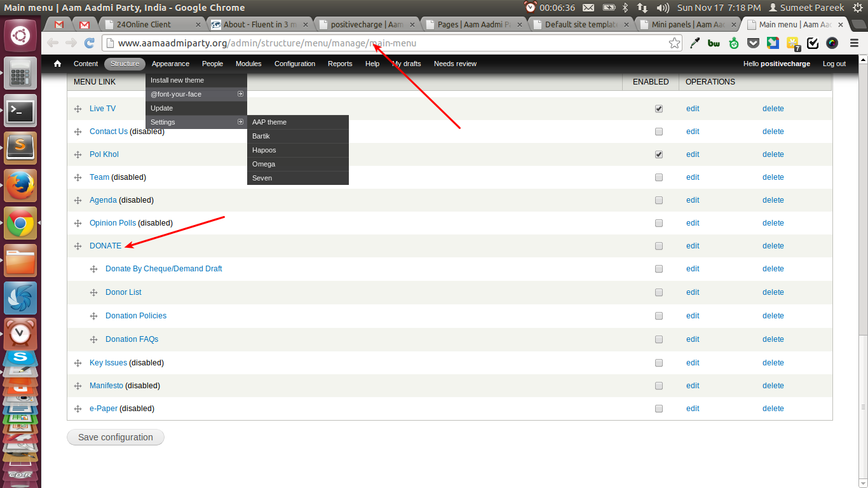868x488 pixels.
Task: Open the sound volume indicator
Action: (x=663, y=8)
